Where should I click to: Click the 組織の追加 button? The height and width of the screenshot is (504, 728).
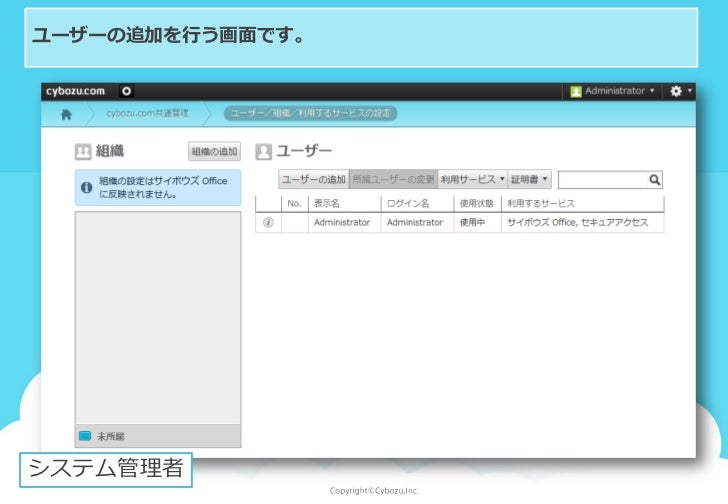(214, 151)
